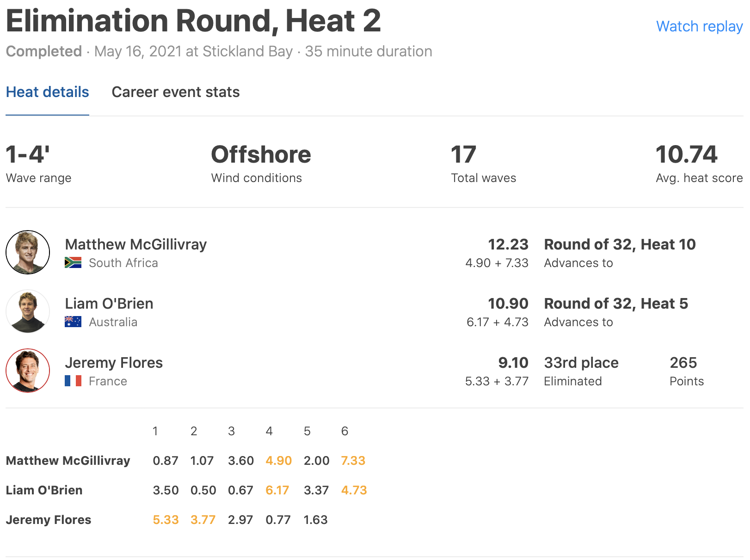
Task: Open Liam O'Brien's athlete name link
Action: click(109, 304)
